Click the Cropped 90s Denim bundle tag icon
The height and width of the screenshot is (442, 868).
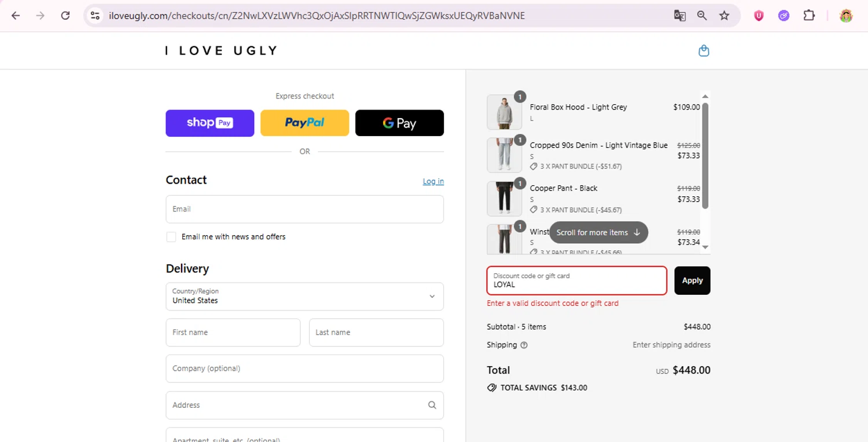pos(534,166)
